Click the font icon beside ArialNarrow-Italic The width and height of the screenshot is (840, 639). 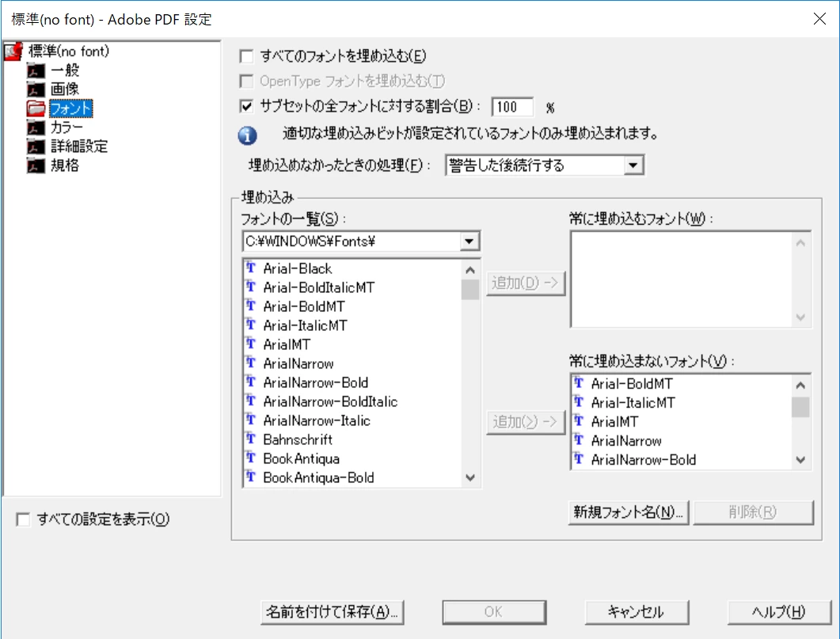coord(251,420)
